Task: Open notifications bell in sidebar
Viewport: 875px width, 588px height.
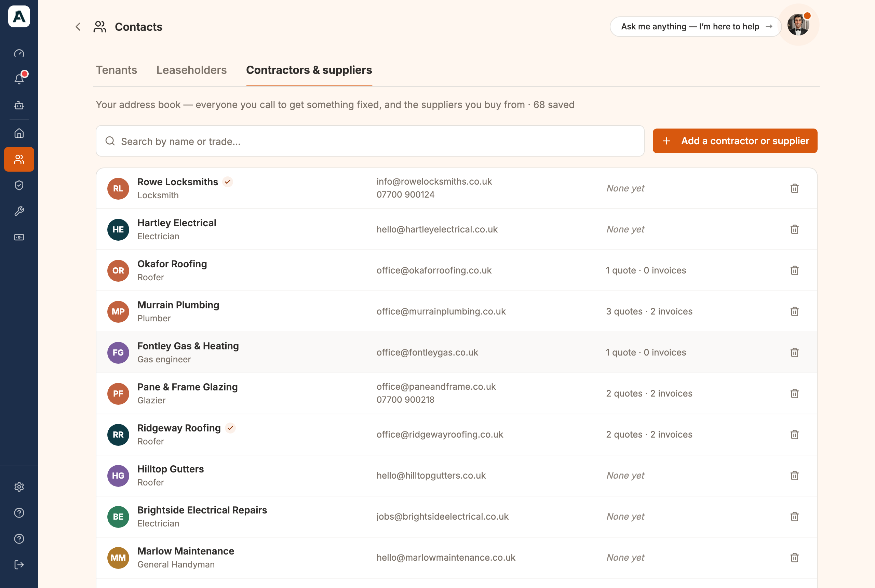Action: (x=19, y=79)
